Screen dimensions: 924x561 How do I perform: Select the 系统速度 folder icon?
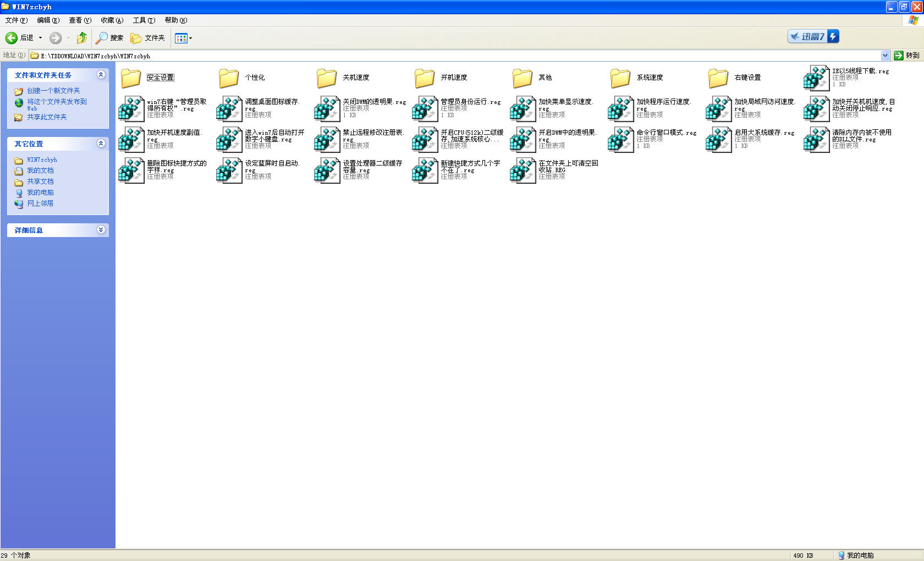click(x=620, y=78)
